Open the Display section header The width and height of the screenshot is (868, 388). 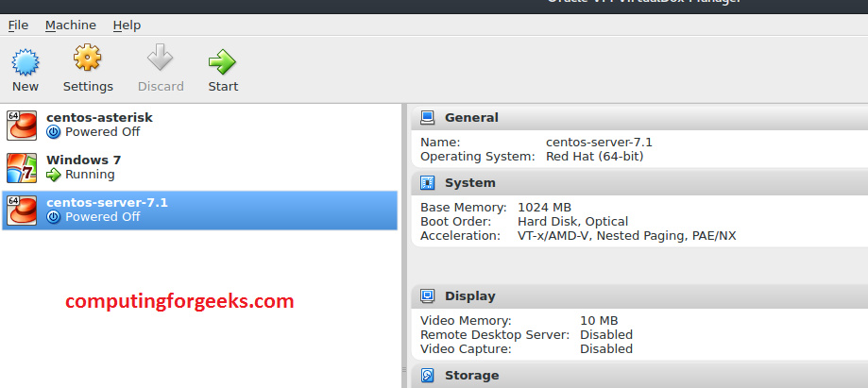coord(639,295)
